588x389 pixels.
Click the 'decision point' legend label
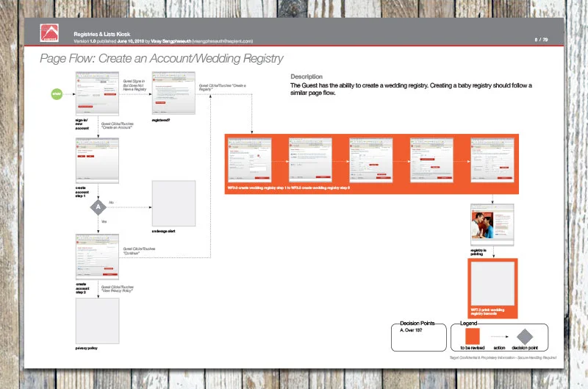tap(525, 348)
